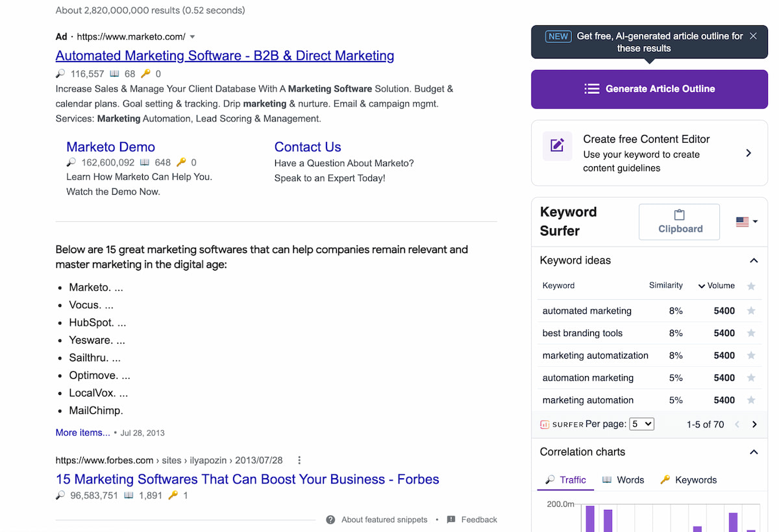Viewport: 779px width, 532px height.
Task: Select the Keywords tab in Correlation charts
Action: click(688, 479)
